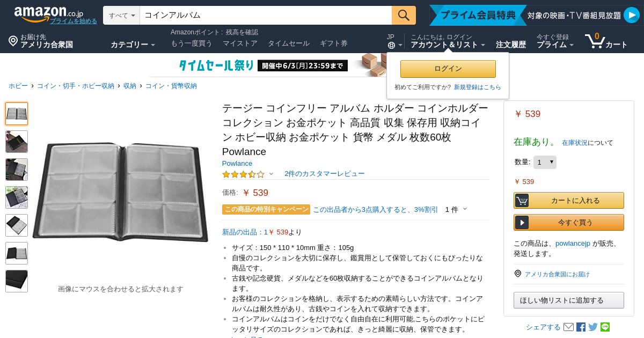The width and height of the screenshot is (644, 338).
Task: Click the orange search magnifier button
Action: 404,15
